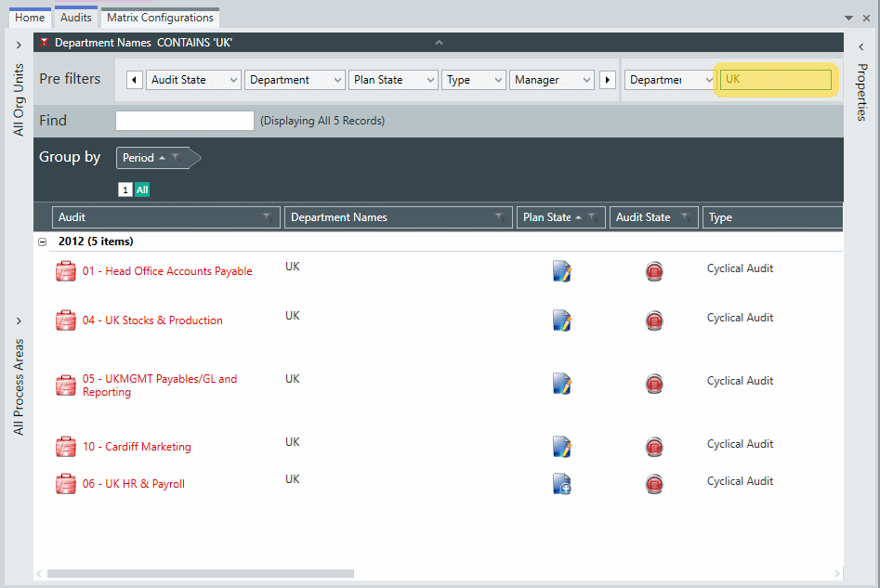The height and width of the screenshot is (588, 880).
Task: Click the audit state icon for UKMGMT Payables/GL
Action: pos(654,385)
